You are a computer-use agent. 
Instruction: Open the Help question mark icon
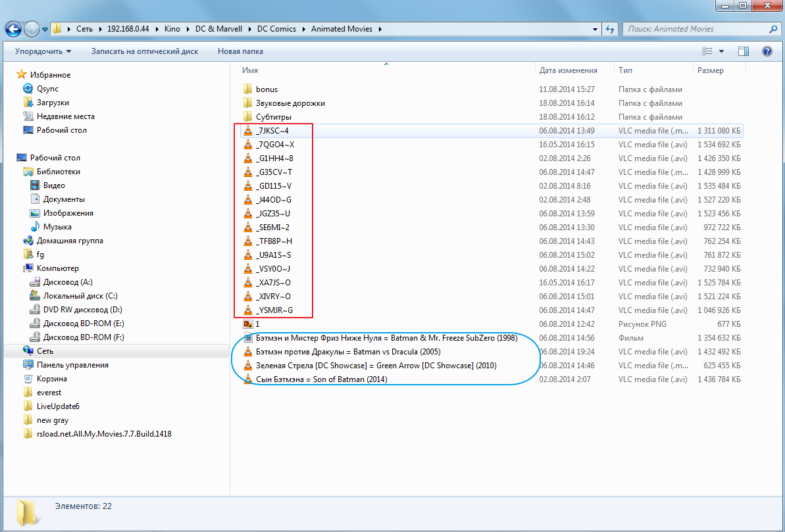(767, 51)
